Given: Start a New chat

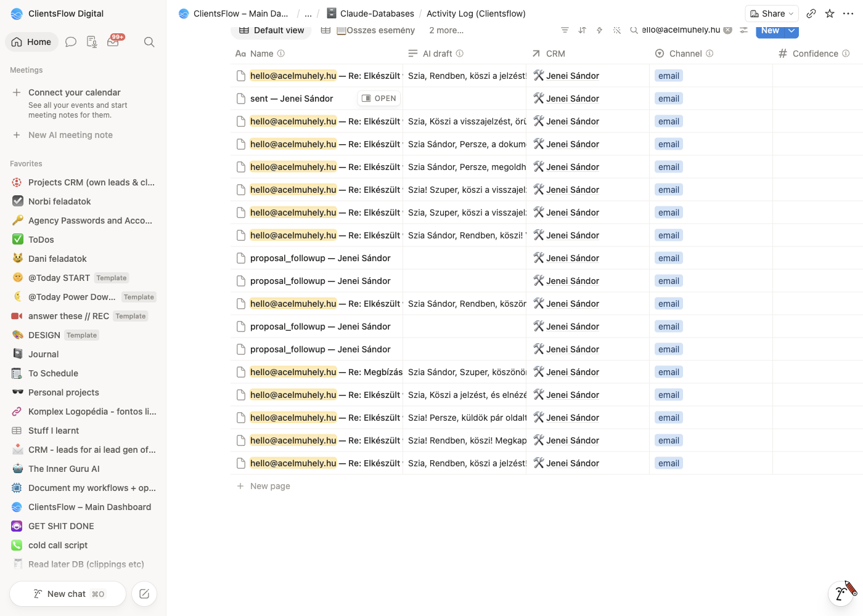Looking at the screenshot, I should (68, 594).
